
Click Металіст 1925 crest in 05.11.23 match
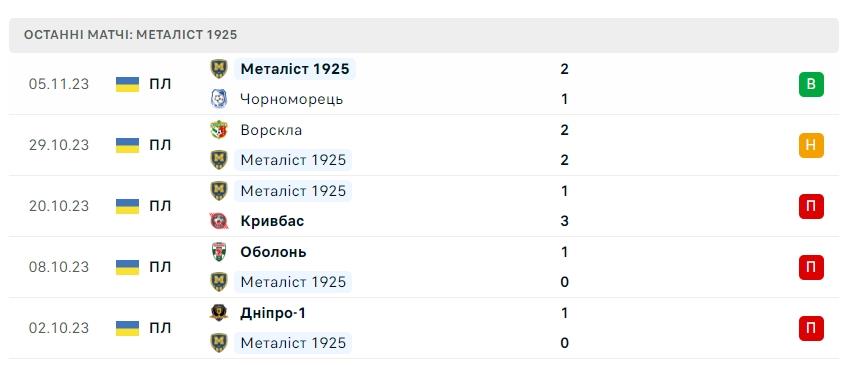click(x=219, y=69)
